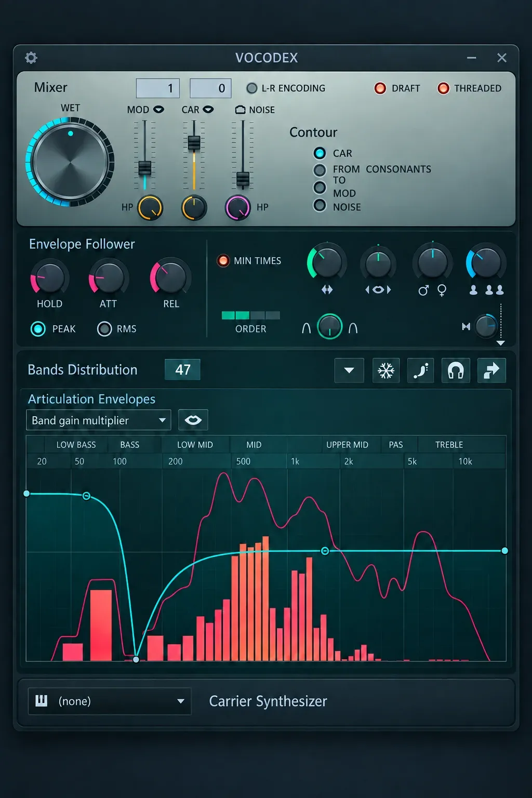Select the NOISE contour radio button
This screenshot has width=532, height=798.
click(320, 205)
